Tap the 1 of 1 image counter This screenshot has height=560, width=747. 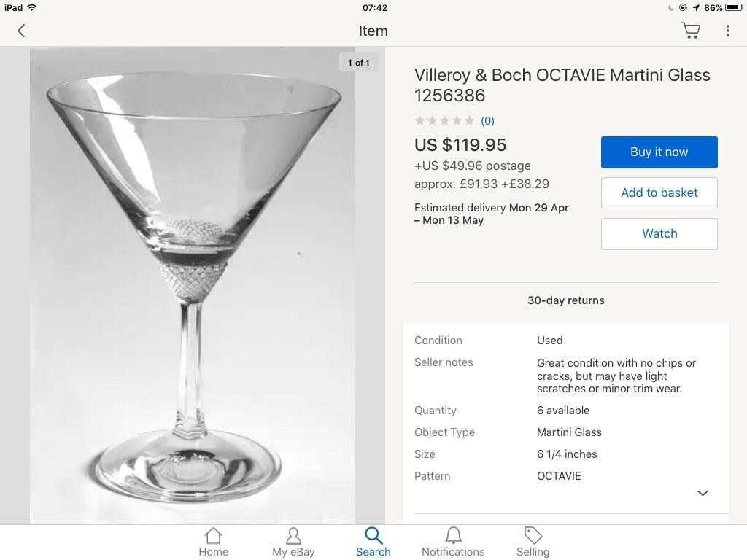[x=358, y=63]
